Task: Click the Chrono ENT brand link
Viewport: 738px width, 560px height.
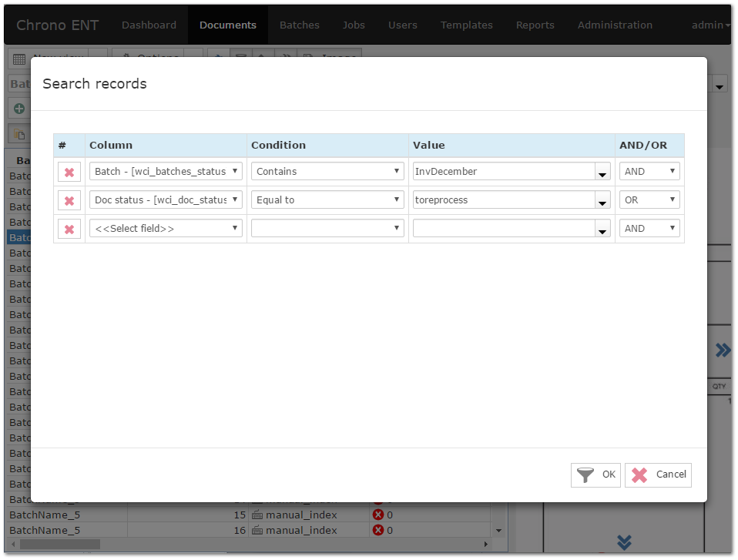Action: (x=58, y=25)
